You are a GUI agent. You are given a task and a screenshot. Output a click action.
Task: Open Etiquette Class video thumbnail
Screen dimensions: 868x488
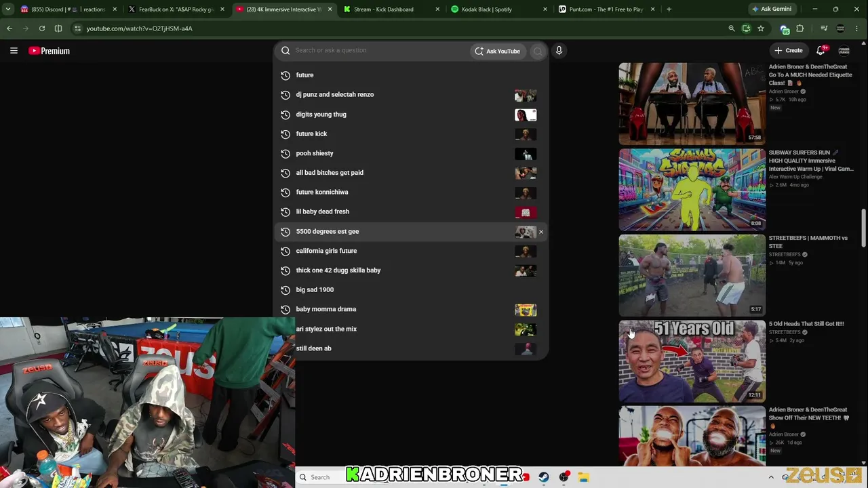(x=692, y=104)
